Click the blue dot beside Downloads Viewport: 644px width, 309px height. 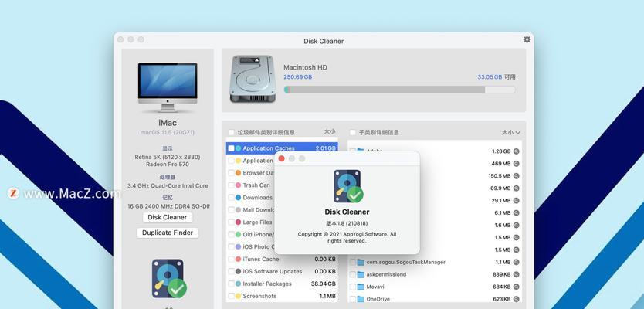238,198
